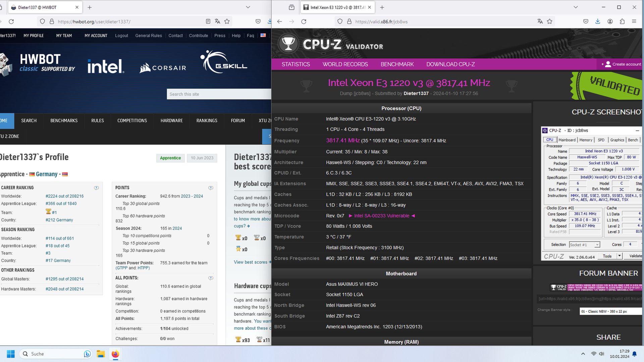Open new tab in HWBOT browser window
The height and width of the screenshot is (362, 644).
[x=90, y=7]
